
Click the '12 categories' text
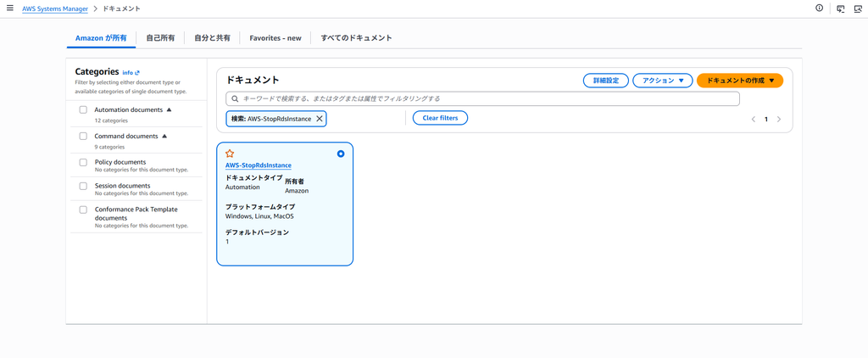111,120
